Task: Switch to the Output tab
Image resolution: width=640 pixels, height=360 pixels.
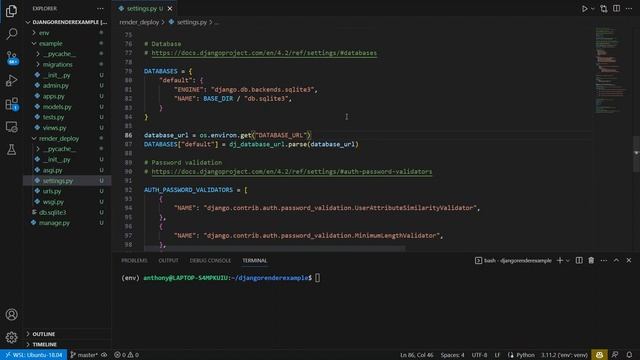Action: coord(168,260)
